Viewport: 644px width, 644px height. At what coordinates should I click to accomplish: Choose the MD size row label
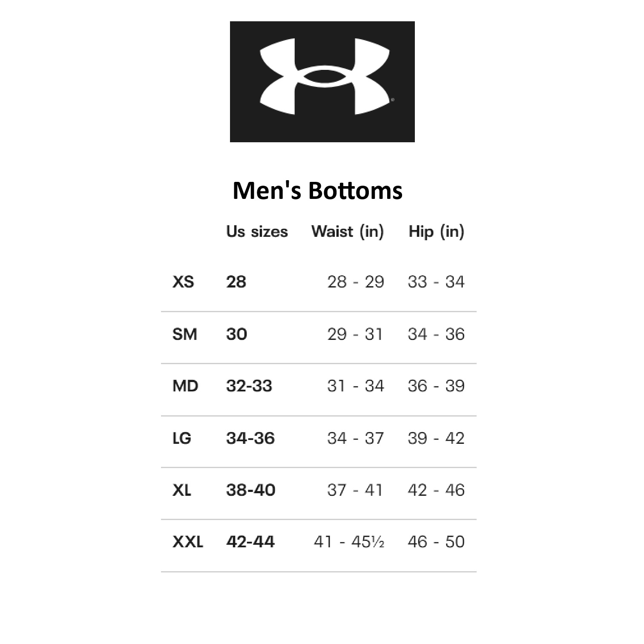coord(185,386)
